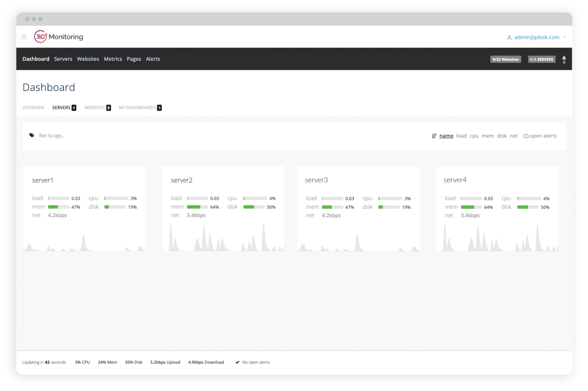Click inside the filter by tags field
The width and height of the screenshot is (588, 391).
pos(52,135)
